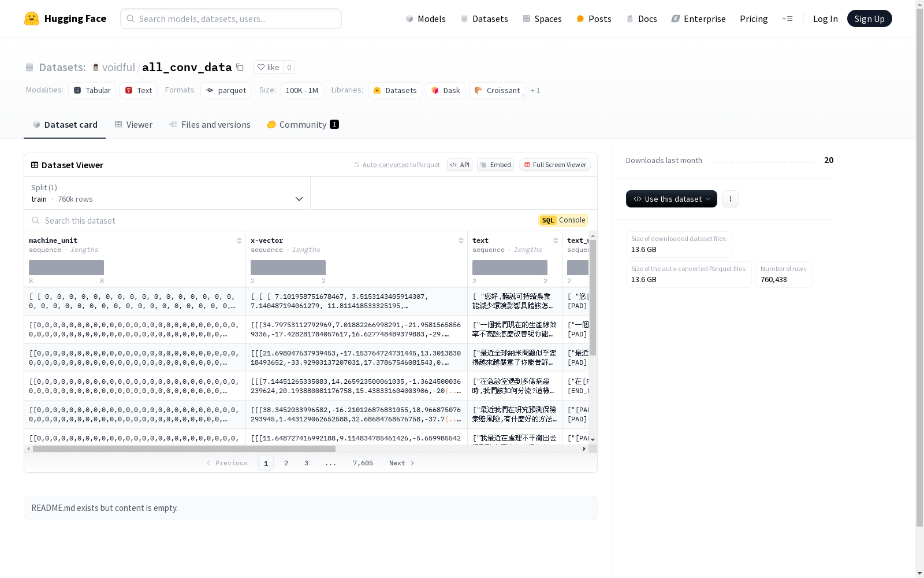Switch to the Viewer tab

click(x=133, y=124)
